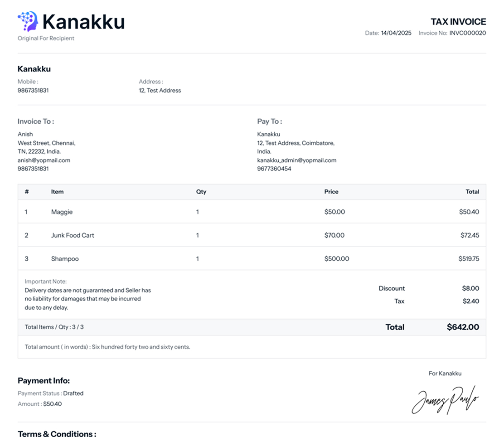504x437 pixels.
Task: Click the customer name Anish
Action: [25, 134]
